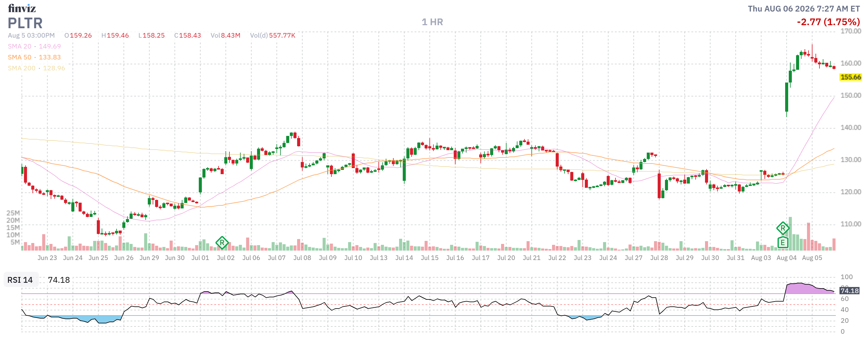Click the 5M volume axis label
This screenshot has width=868, height=341.
[x=15, y=242]
